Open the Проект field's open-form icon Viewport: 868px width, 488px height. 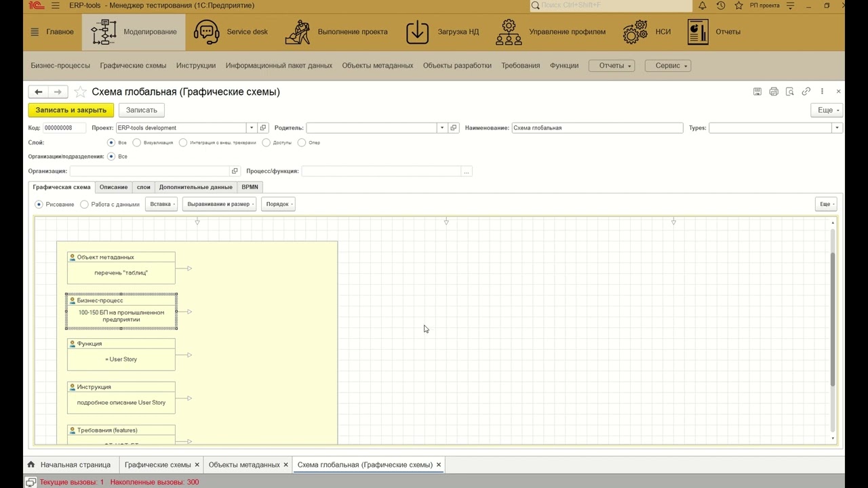263,128
